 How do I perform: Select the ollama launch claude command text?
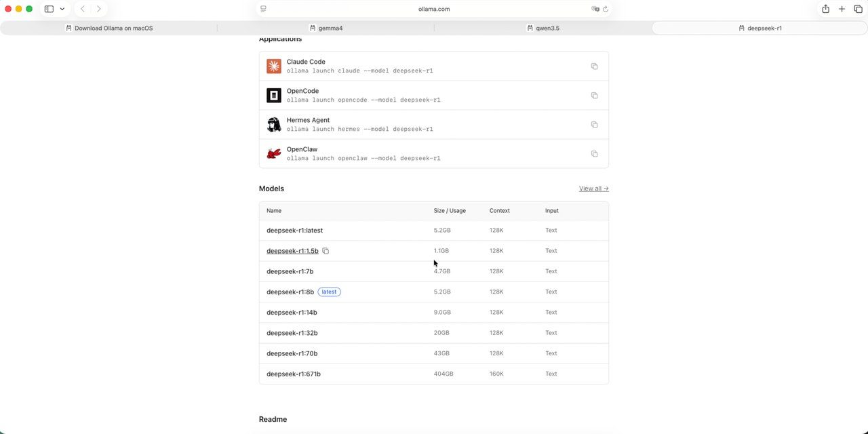pyautogui.click(x=359, y=71)
